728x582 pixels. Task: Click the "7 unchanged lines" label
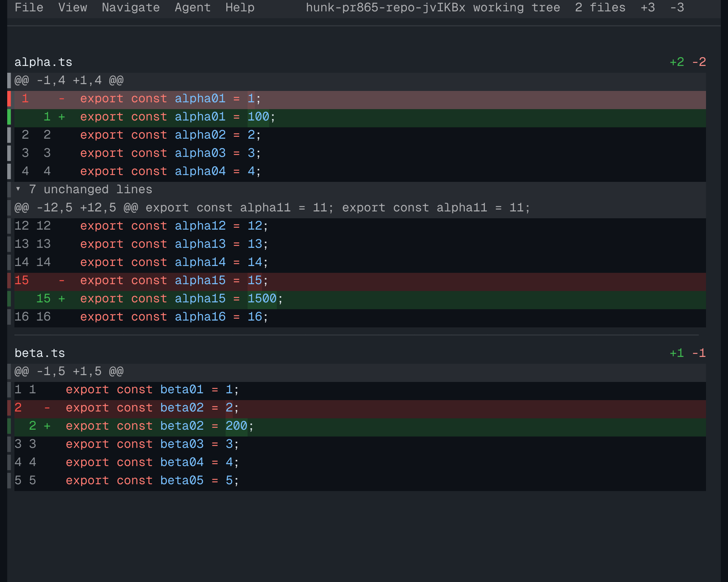[91, 189]
